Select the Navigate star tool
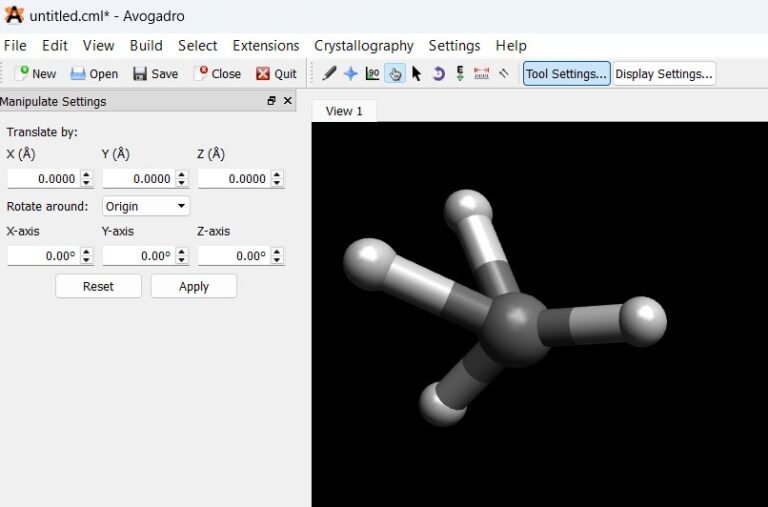768x507 pixels. [351, 73]
